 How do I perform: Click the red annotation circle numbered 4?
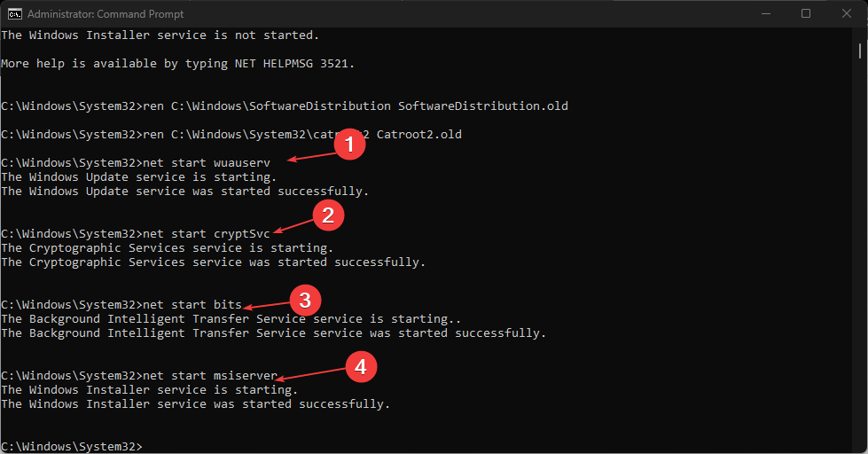click(361, 366)
